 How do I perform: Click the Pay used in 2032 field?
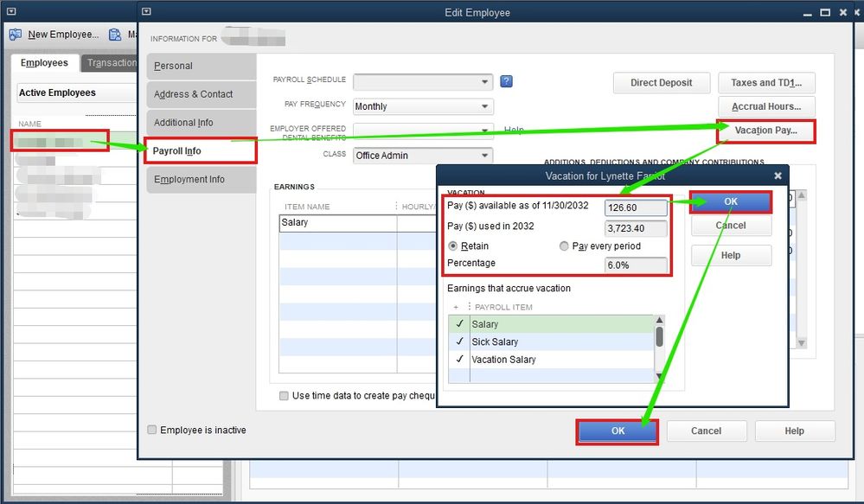coord(636,228)
